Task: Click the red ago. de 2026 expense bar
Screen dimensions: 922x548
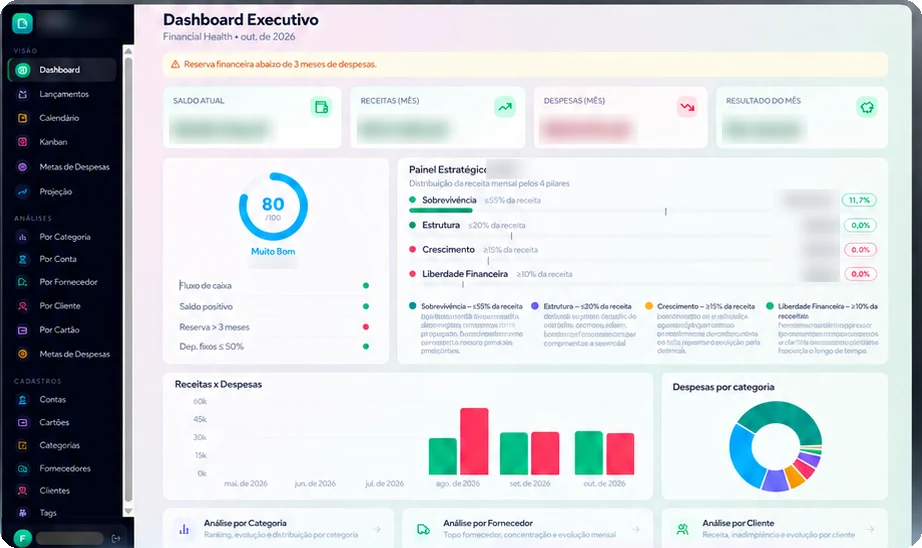Action: coord(474,441)
